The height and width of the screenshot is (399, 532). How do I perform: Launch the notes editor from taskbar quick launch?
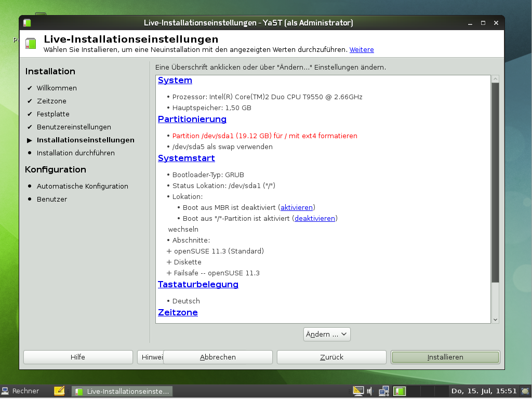click(59, 391)
